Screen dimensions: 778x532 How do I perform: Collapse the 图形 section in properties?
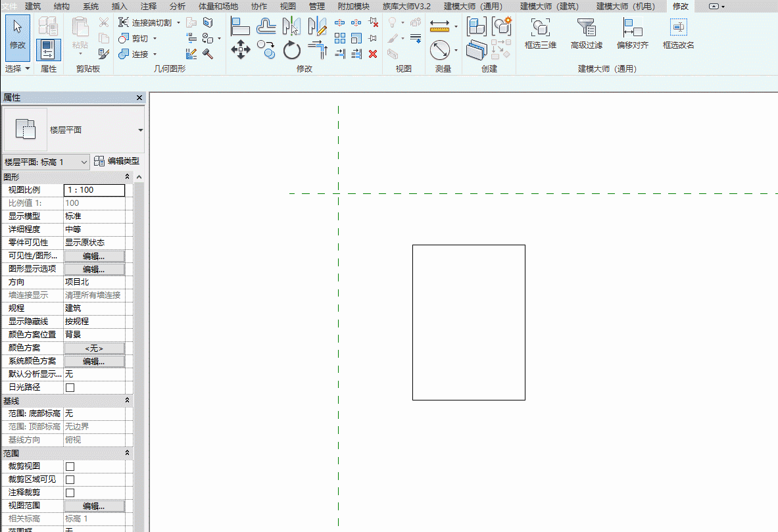click(x=127, y=177)
